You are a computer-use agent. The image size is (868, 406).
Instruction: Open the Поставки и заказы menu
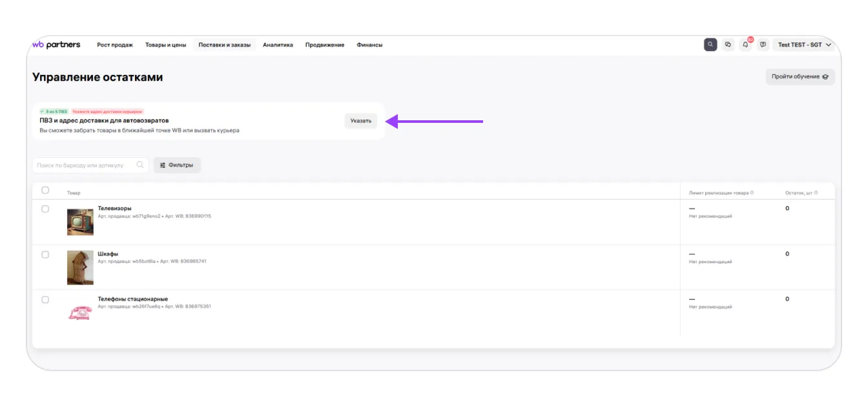(225, 45)
